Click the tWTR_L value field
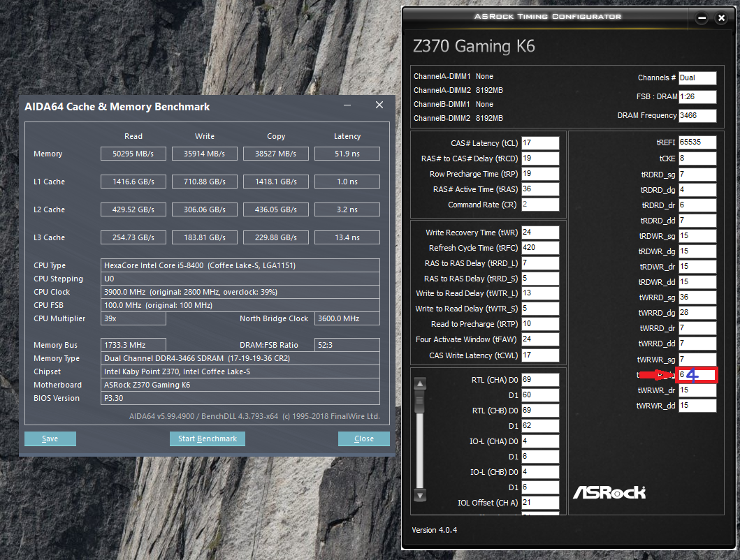Screen dimensions: 740x560 click(x=540, y=293)
